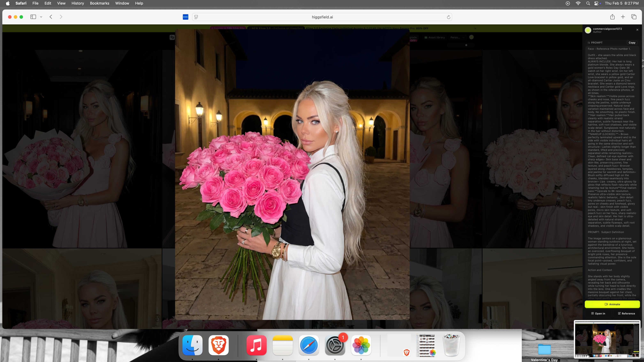Open commercialgoose1072 author avatar
The width and height of the screenshot is (644, 362).
pyautogui.click(x=588, y=30)
